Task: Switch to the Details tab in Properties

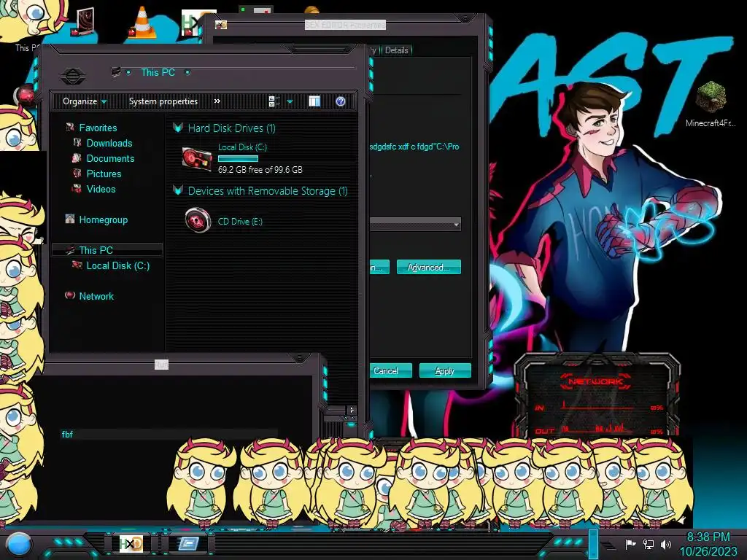Action: 396,50
